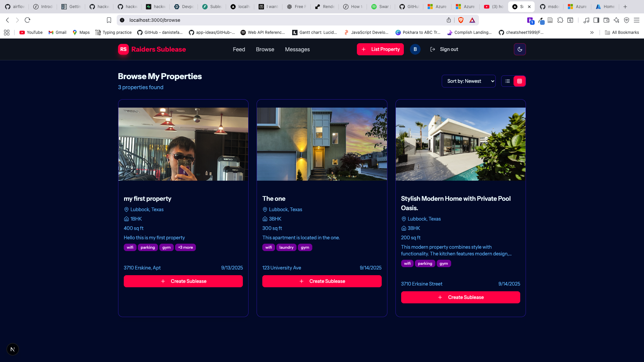Screen dimensions: 644x362
Task: Open Next.js dev tools indicator
Action: coord(13,349)
